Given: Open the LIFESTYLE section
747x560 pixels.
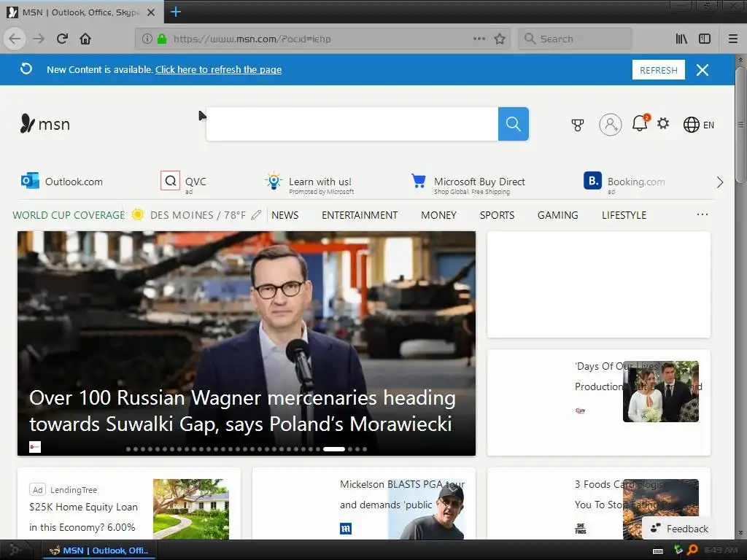Looking at the screenshot, I should click(x=624, y=215).
